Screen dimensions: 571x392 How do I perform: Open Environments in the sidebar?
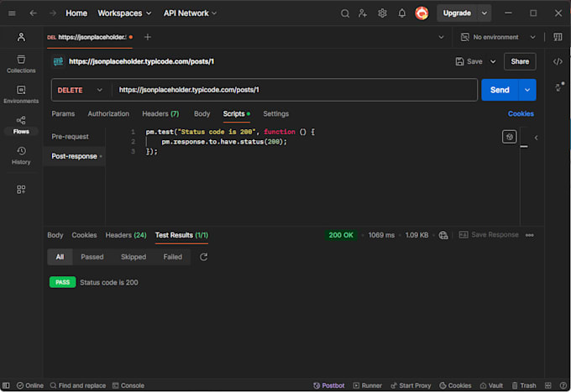tap(21, 95)
